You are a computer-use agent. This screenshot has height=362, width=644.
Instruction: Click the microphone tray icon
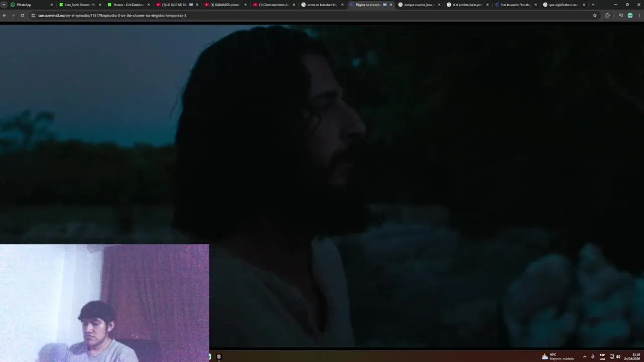tap(592, 356)
